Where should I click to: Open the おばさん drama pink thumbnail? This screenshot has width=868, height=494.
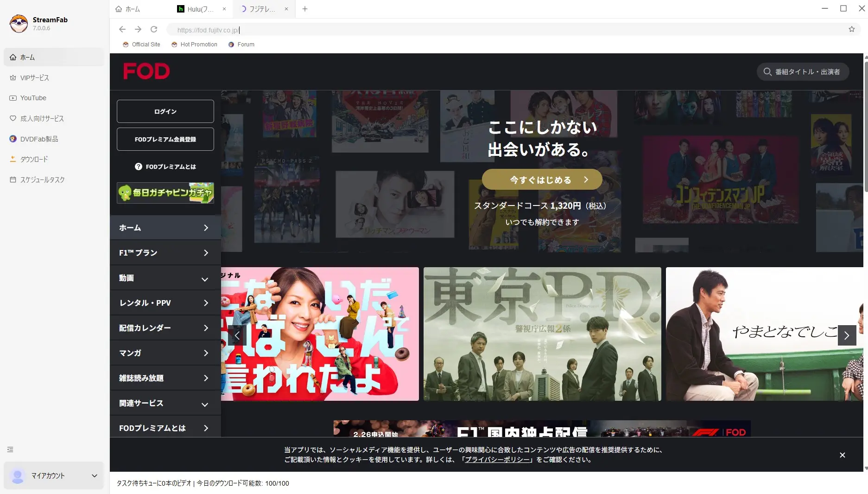coord(320,334)
